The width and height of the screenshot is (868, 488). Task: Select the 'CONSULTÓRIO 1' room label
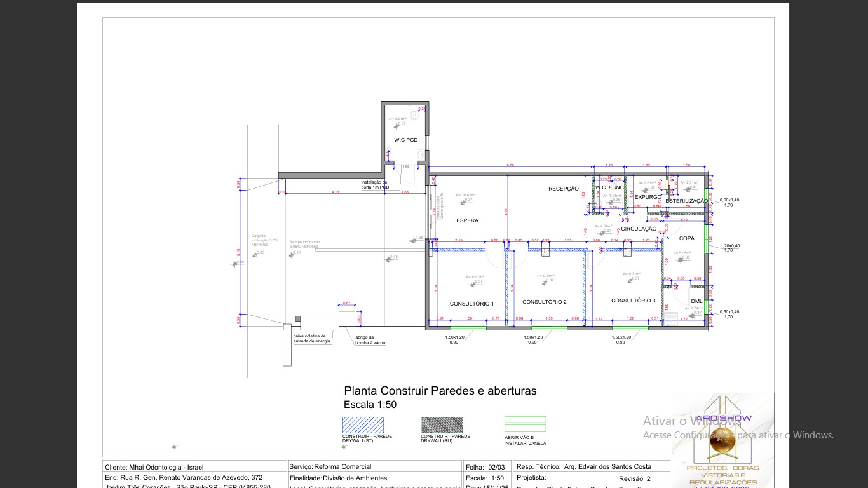pyautogui.click(x=471, y=304)
